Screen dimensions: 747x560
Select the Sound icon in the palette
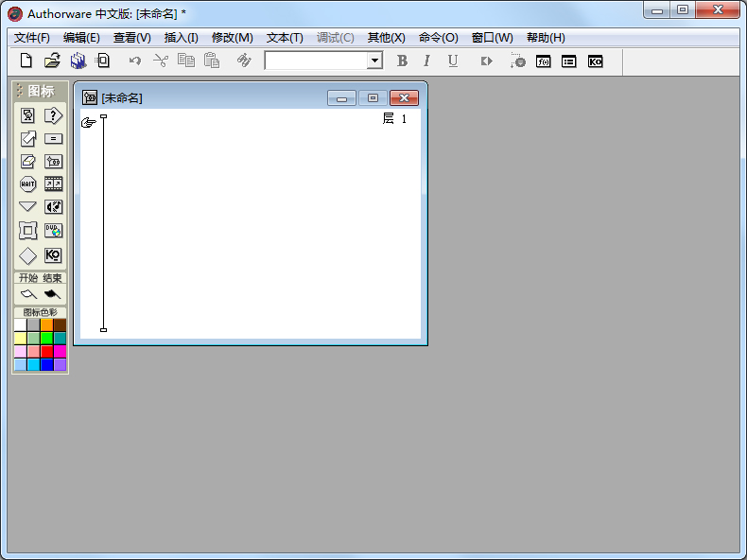(53, 206)
